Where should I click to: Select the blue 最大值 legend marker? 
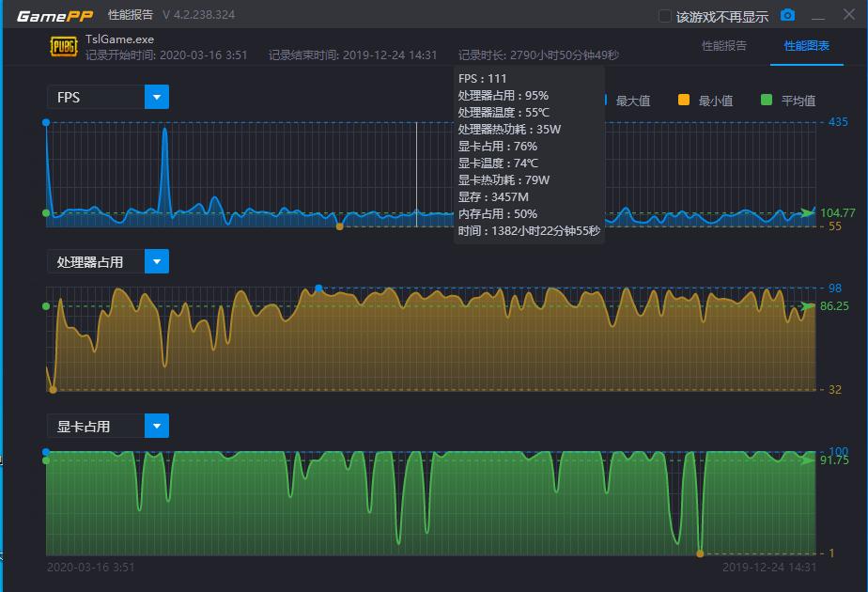pyautogui.click(x=605, y=100)
